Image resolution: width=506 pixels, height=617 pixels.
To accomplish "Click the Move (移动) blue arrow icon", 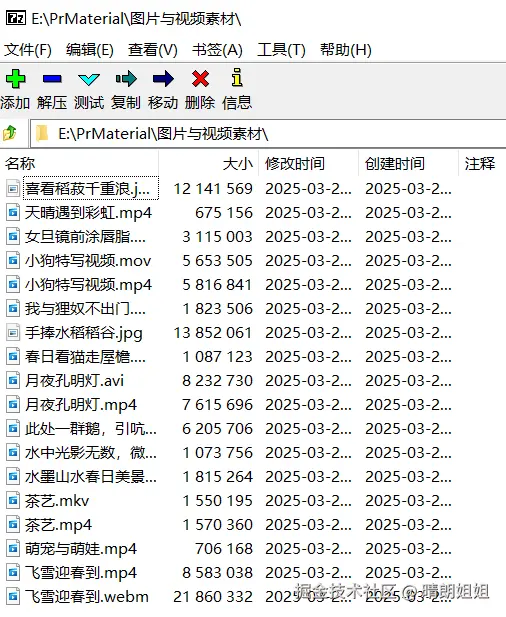I will [x=163, y=79].
